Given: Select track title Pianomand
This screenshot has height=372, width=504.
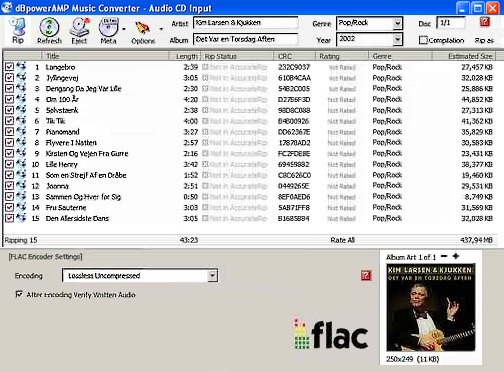Looking at the screenshot, I should [x=62, y=132].
